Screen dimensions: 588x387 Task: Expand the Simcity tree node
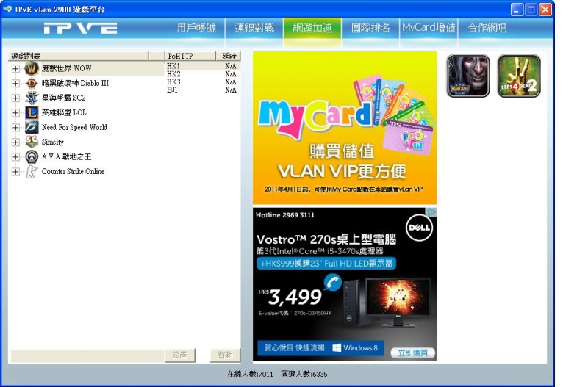[x=15, y=142]
